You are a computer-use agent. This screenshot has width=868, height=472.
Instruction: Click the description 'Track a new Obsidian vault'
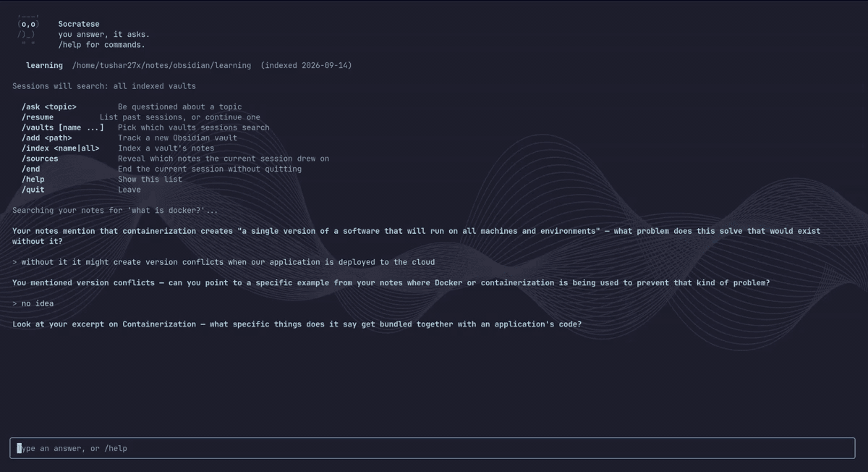pos(178,138)
